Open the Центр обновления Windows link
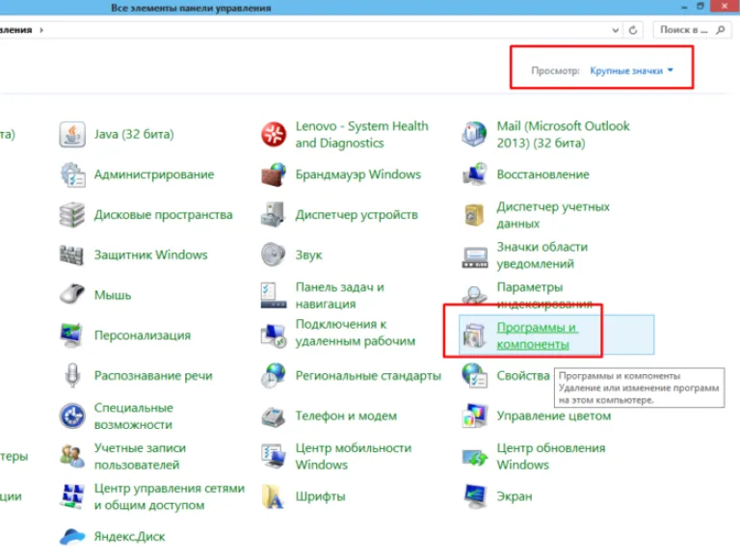 pos(551,457)
